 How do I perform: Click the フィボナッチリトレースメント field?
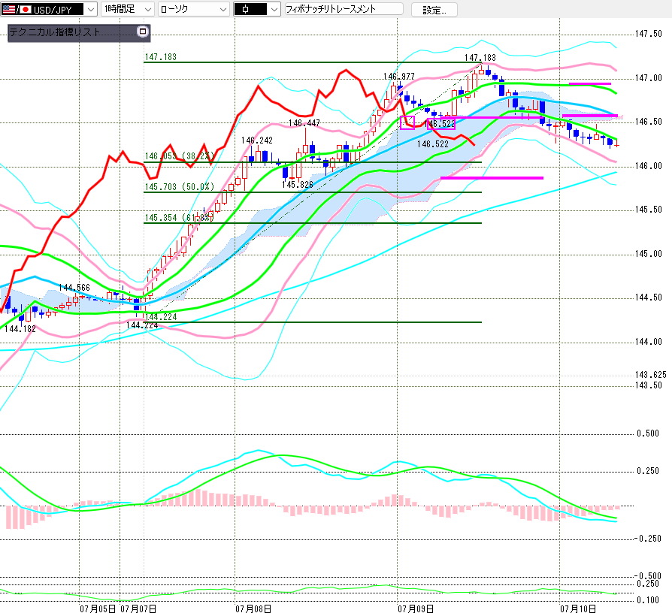click(344, 9)
